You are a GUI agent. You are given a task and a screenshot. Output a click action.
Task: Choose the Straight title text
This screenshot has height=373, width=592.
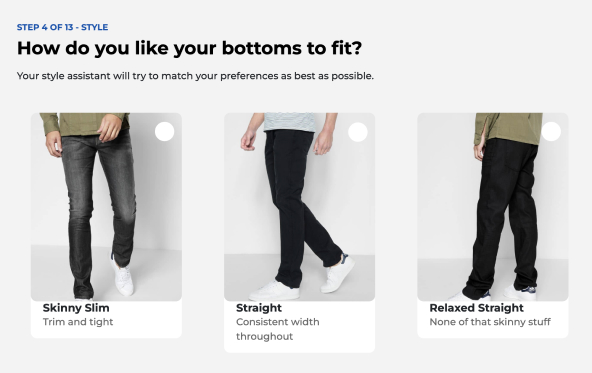point(259,308)
